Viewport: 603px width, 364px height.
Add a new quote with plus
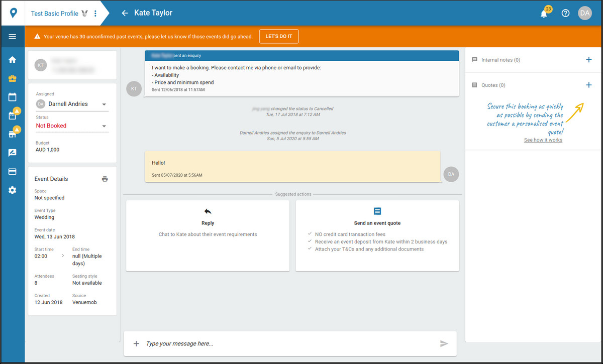588,85
